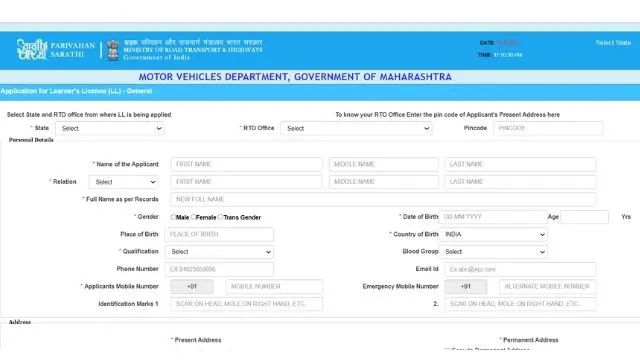Click the Email Id field

(520, 269)
